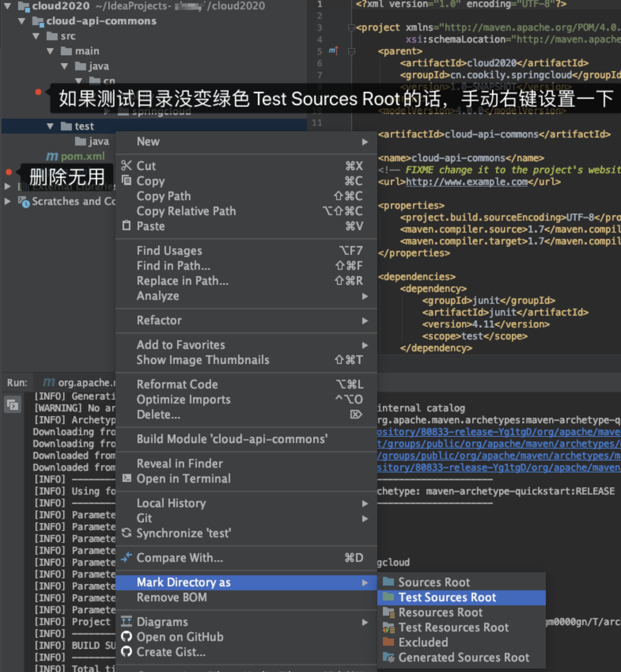Image resolution: width=621 pixels, height=672 pixels.
Task: Choose Copy Relative Path
Action: tap(246, 211)
